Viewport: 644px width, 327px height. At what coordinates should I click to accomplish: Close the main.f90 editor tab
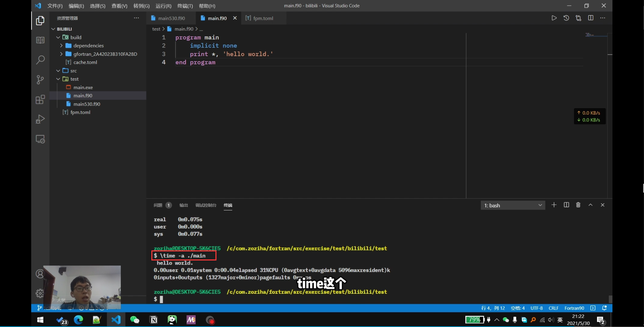pyautogui.click(x=235, y=18)
